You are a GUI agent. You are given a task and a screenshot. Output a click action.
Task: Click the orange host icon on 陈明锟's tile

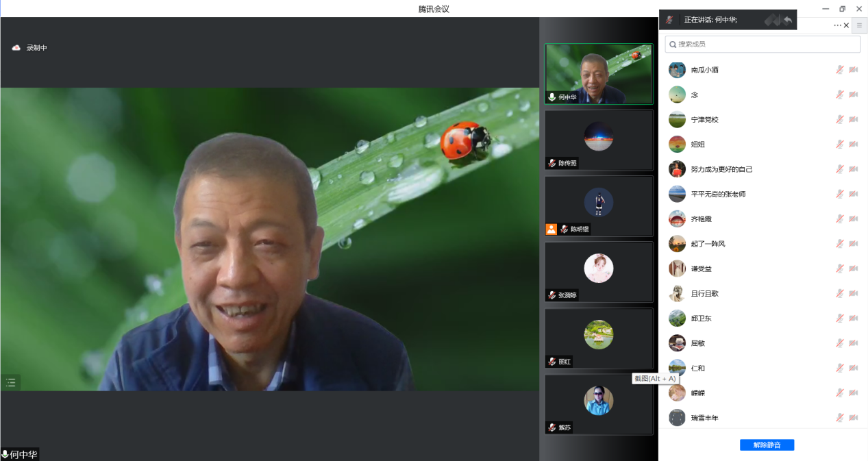551,229
